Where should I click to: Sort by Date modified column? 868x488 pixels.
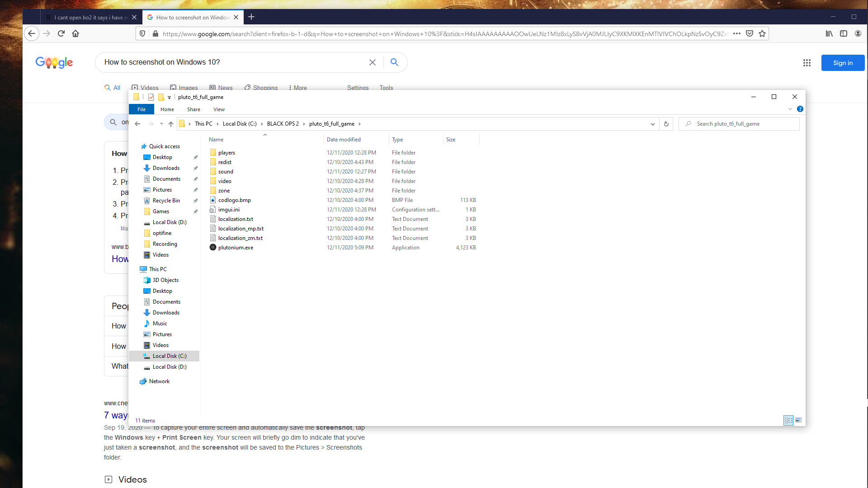356,140
